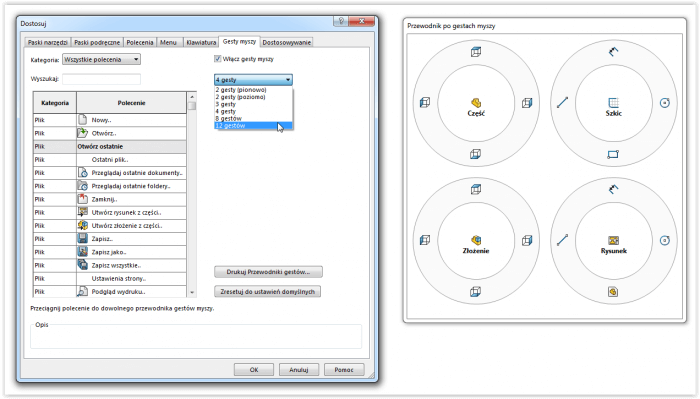Click the top view icon in Złożenie wheel
The width and height of the screenshot is (700, 399).
pyautogui.click(x=476, y=189)
